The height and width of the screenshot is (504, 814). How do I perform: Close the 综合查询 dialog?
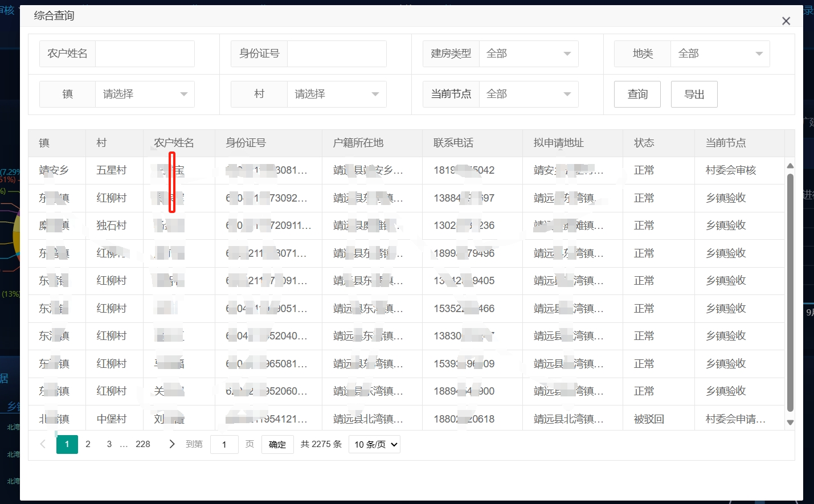click(786, 21)
